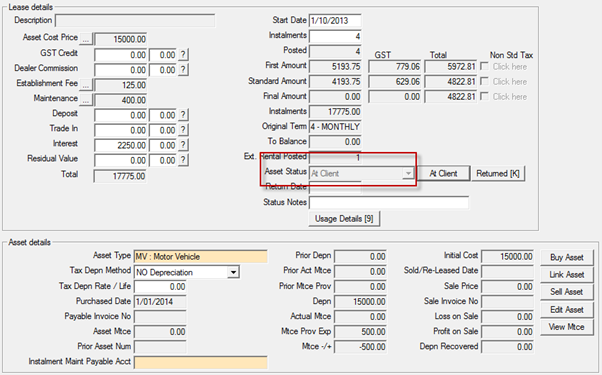Click the Link Asset button
This screenshot has height=375, width=602.
[x=567, y=275]
